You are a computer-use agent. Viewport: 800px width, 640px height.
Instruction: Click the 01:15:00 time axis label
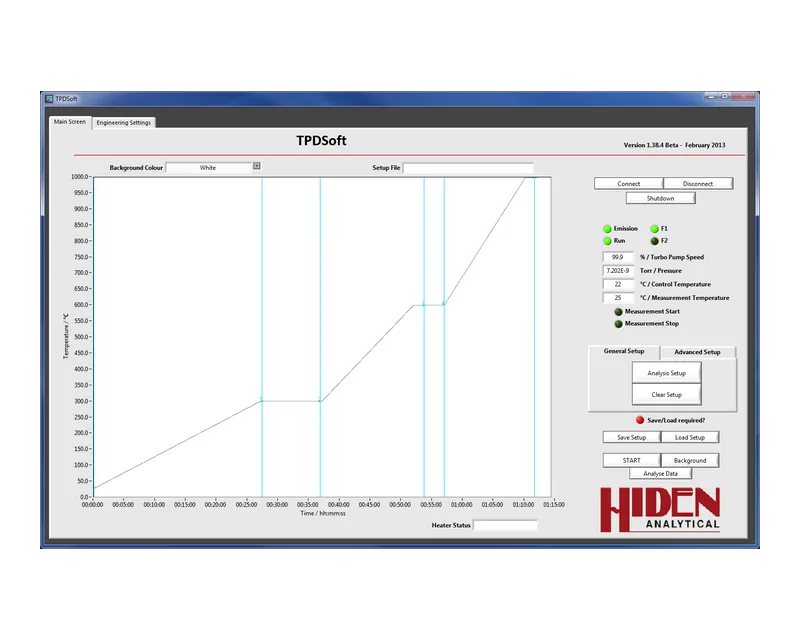click(554, 505)
